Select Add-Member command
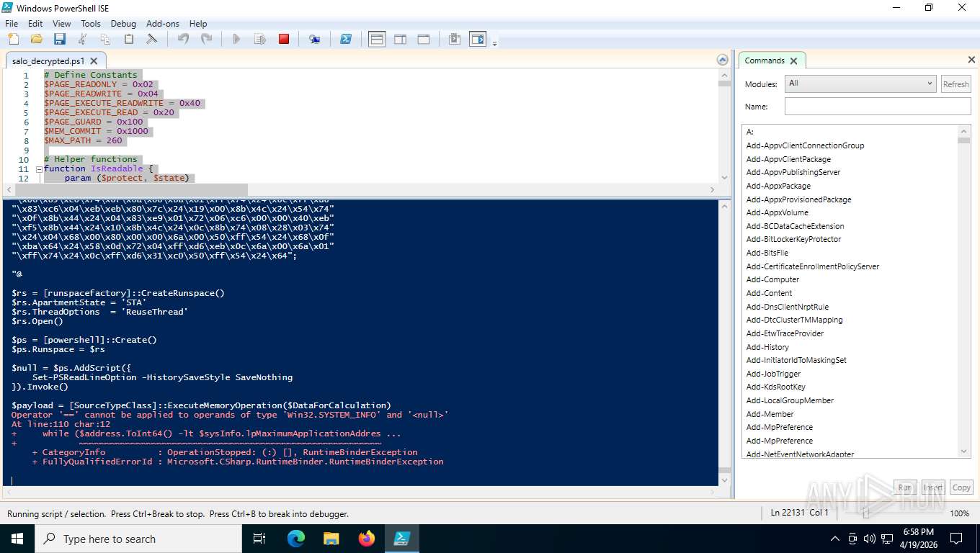980x553 pixels. 770,414
